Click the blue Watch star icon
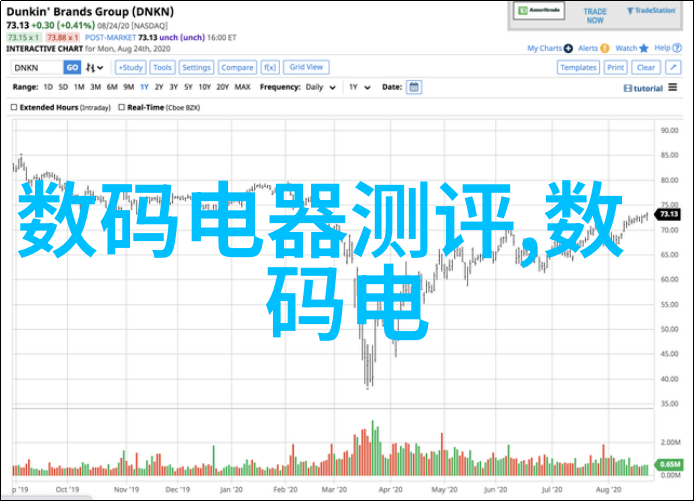695x502 pixels. coord(644,48)
